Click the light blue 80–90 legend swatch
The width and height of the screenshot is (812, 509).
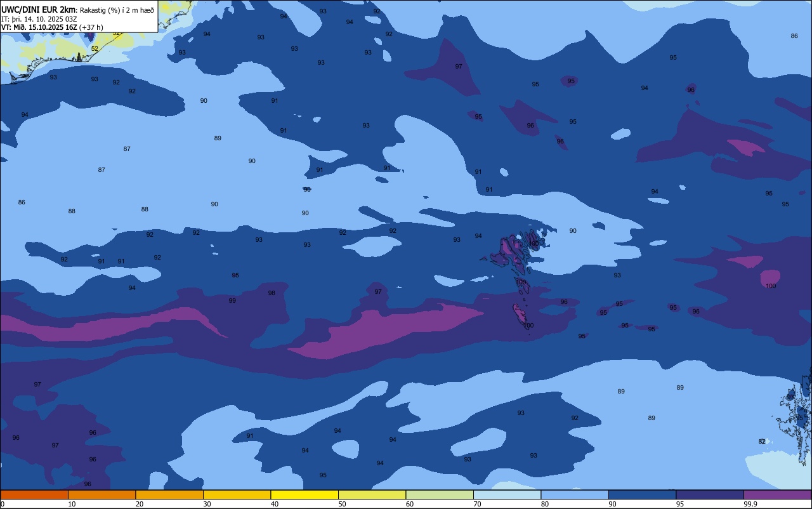pyautogui.click(x=575, y=494)
